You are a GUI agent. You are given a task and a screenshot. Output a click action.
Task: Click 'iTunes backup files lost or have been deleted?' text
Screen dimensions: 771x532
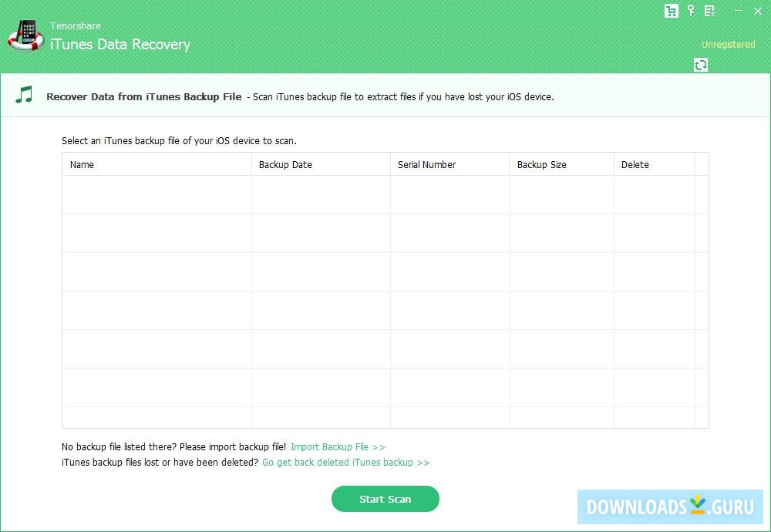click(160, 462)
